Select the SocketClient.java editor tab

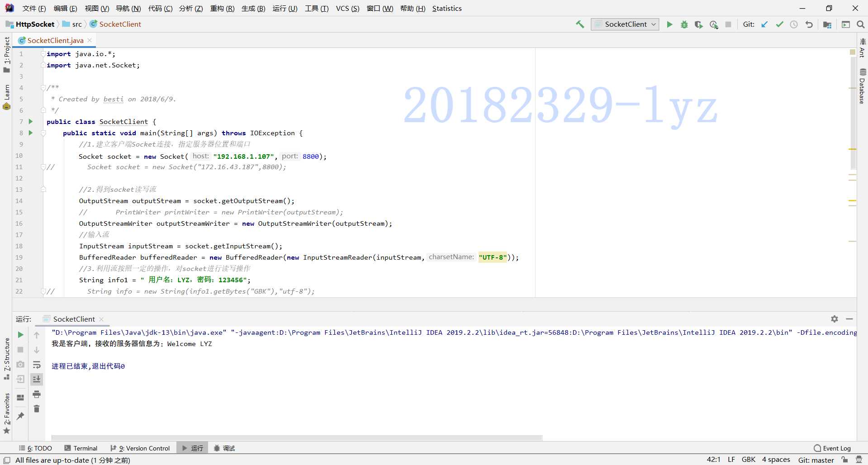click(x=55, y=40)
